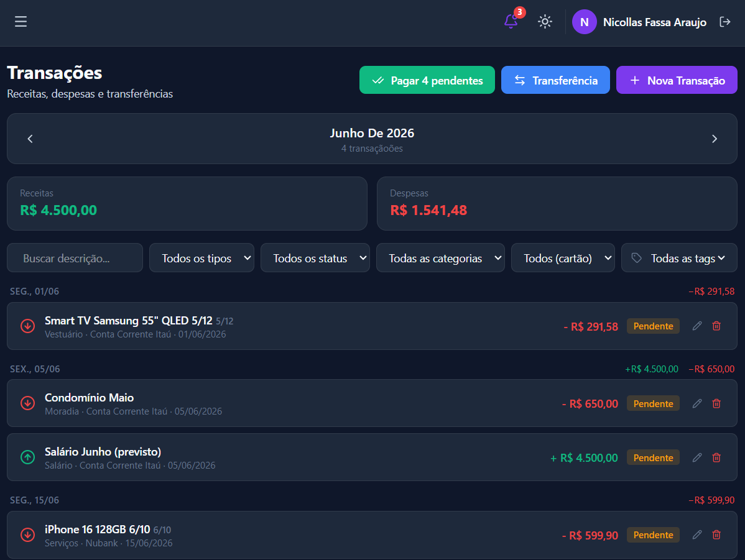Click amount - R$ 291,58 in Smart TV row
This screenshot has height=560, width=745.
[591, 327]
